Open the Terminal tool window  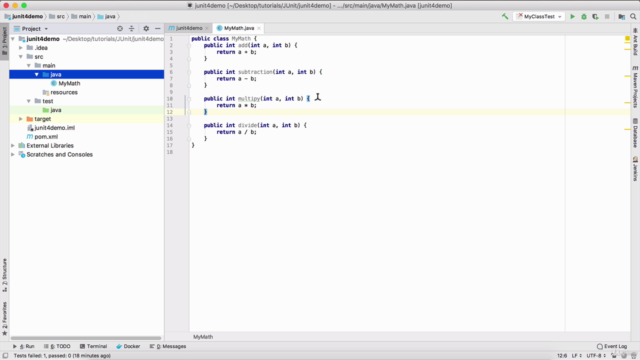click(x=93, y=347)
